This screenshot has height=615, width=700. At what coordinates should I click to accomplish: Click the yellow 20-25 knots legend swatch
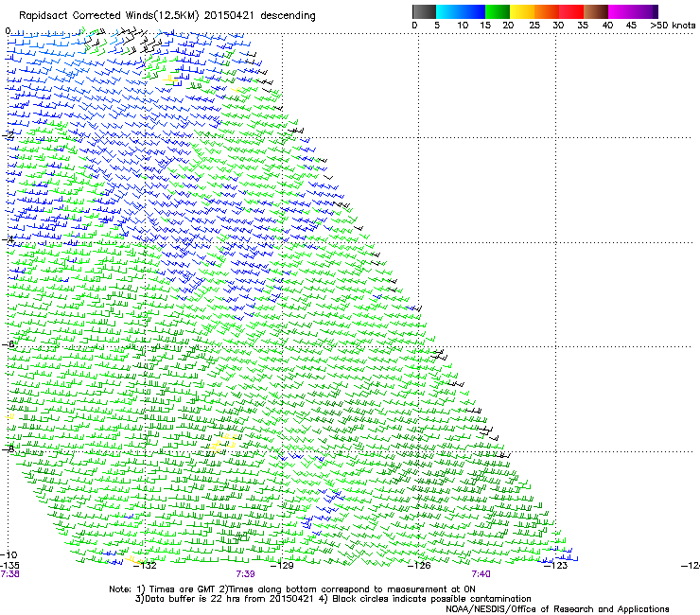pyautogui.click(x=522, y=11)
